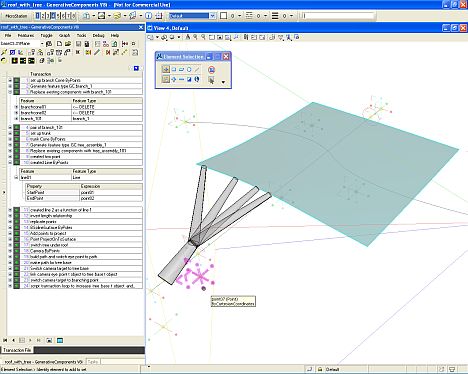Viewport: 468px width, 374px height.
Task: Select the diagonal Line feature tool icon
Action: [97, 52]
